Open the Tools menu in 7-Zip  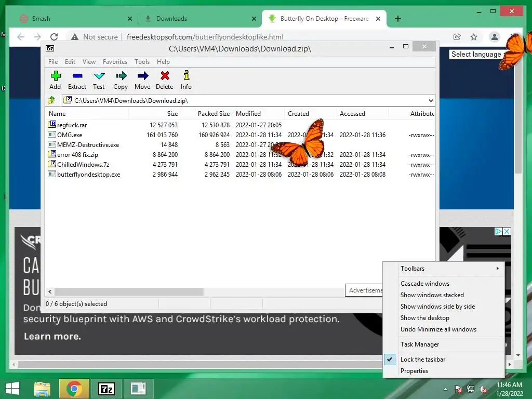[142, 62]
